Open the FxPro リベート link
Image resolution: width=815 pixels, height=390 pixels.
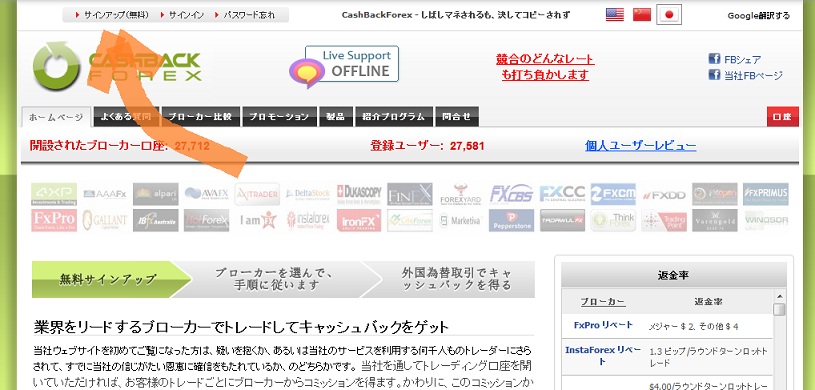603,325
